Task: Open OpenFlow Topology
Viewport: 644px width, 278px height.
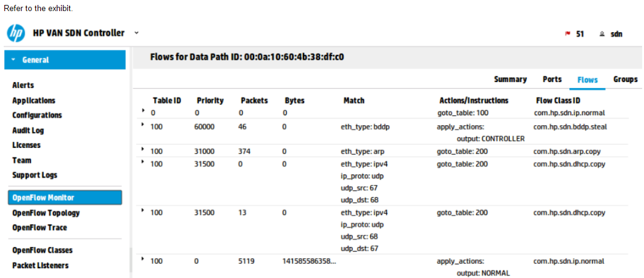Action: pyautogui.click(x=46, y=213)
